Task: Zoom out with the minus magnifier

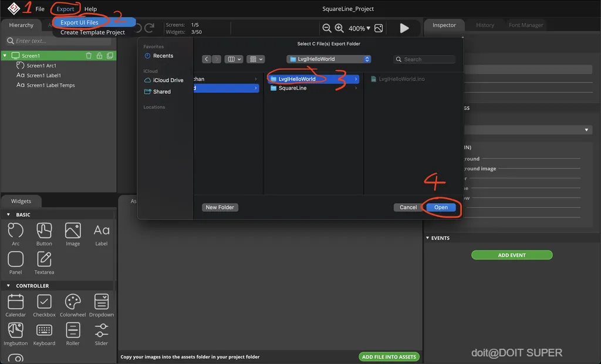Action: point(326,28)
